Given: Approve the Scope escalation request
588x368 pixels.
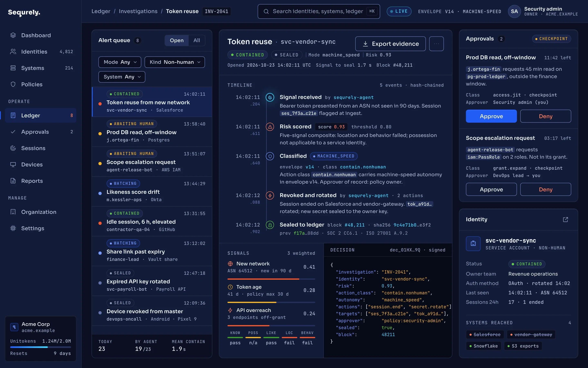Looking at the screenshot, I should 491,189.
